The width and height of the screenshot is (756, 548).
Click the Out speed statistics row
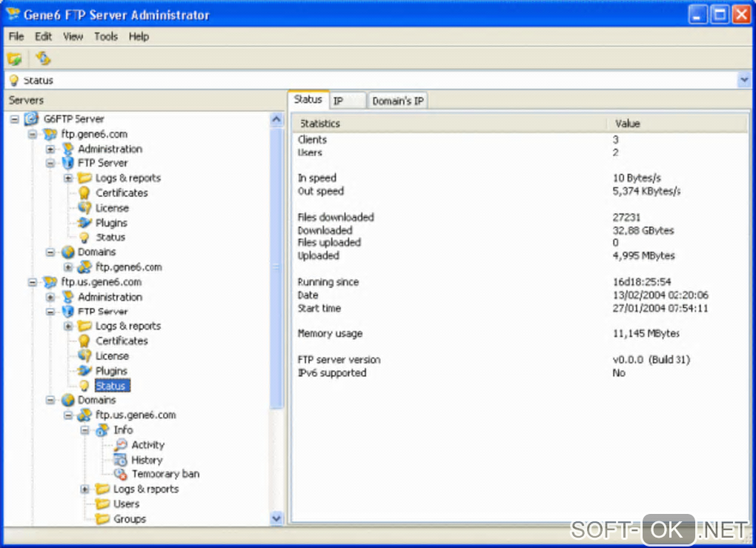point(520,191)
